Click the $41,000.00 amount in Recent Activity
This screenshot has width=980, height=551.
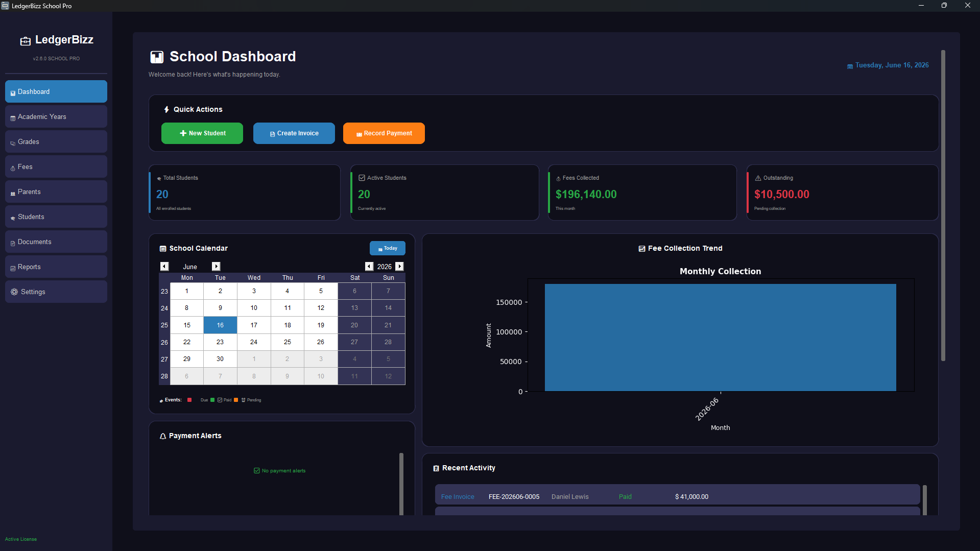pos(691,497)
